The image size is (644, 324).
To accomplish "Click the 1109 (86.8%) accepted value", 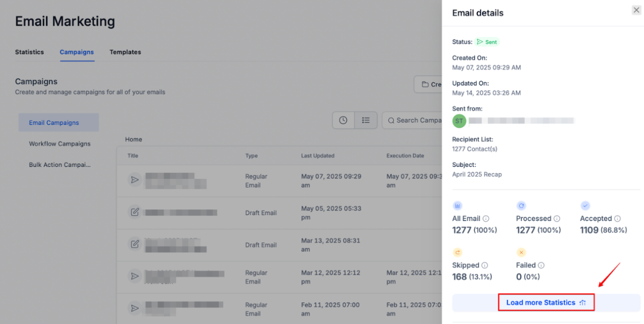I will point(603,230).
